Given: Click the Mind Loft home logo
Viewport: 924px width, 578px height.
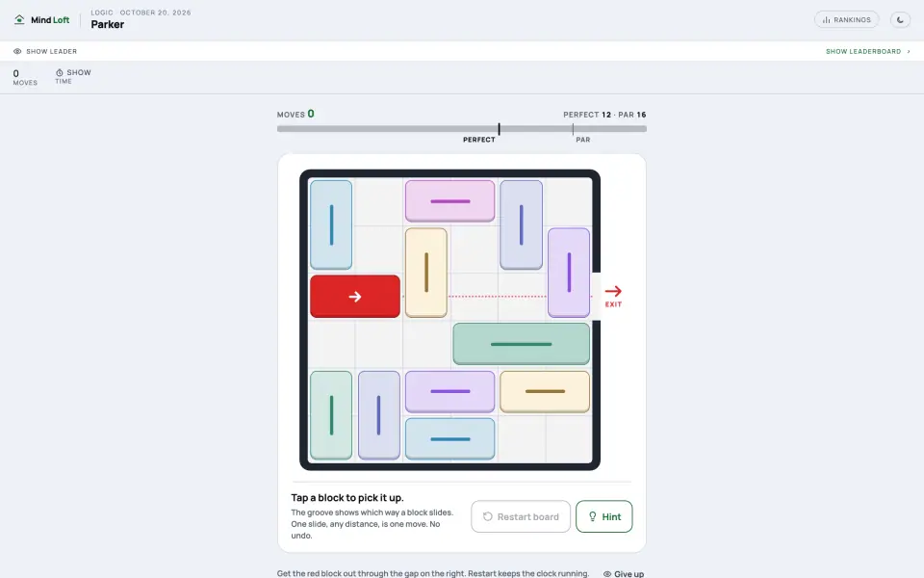Looking at the screenshot, I should (41, 20).
